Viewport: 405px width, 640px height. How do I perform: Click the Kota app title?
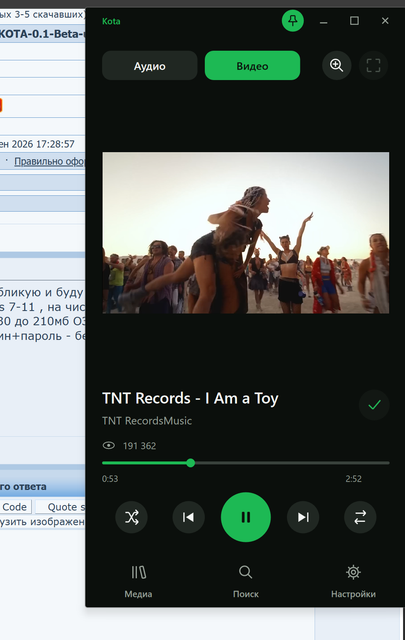[x=111, y=21]
